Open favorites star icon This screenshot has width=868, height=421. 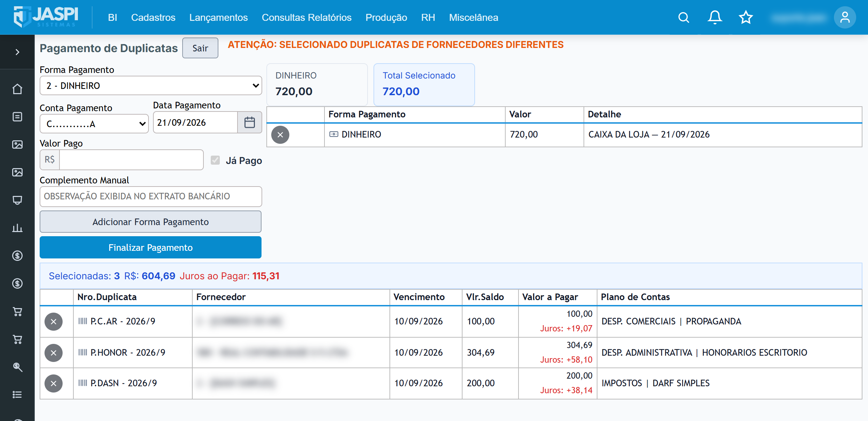(x=746, y=17)
